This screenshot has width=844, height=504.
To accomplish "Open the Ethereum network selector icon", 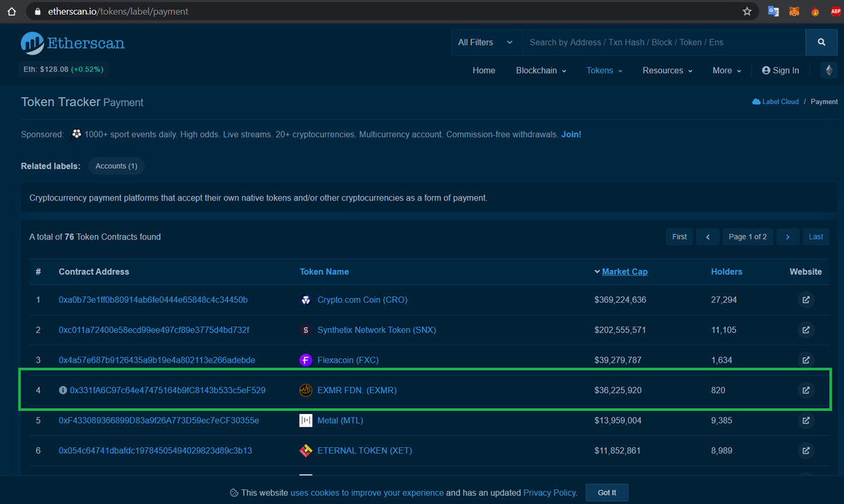I will pyautogui.click(x=829, y=70).
